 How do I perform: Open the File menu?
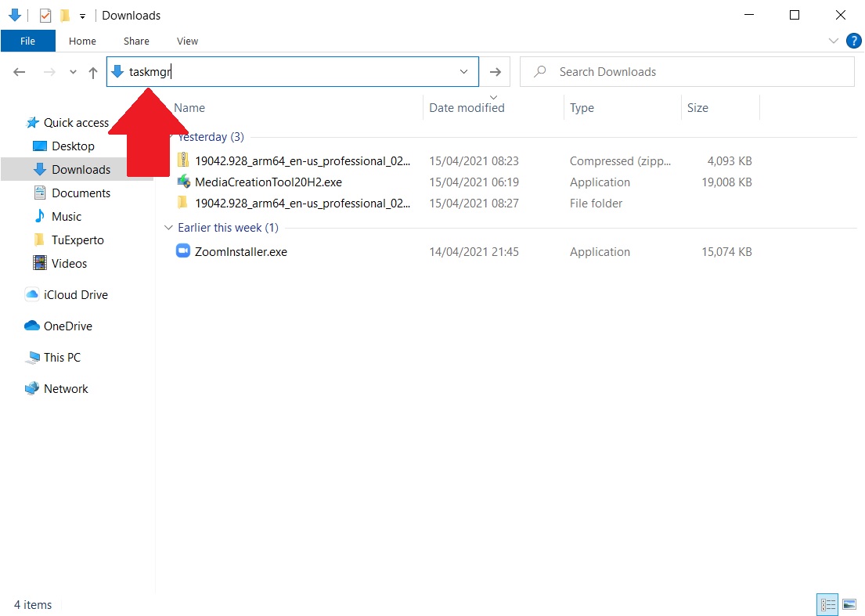point(27,41)
